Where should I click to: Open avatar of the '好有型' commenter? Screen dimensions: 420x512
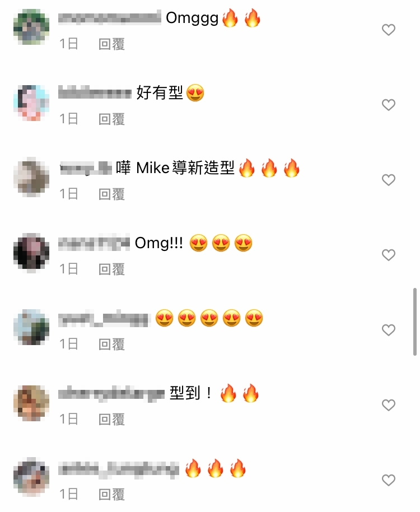pyautogui.click(x=31, y=103)
